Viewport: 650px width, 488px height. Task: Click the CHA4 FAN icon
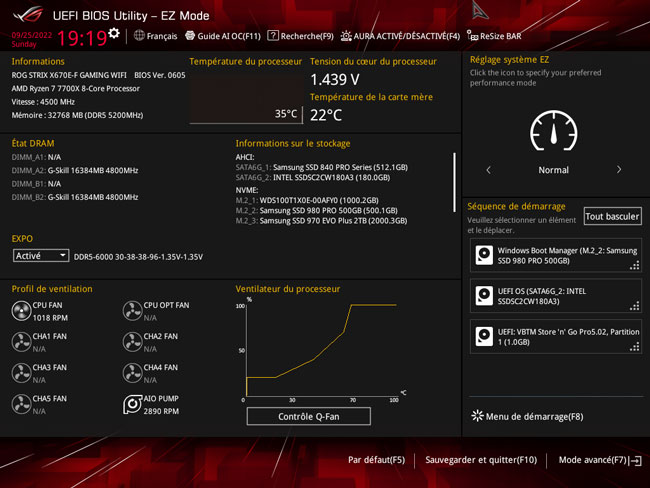point(132,373)
